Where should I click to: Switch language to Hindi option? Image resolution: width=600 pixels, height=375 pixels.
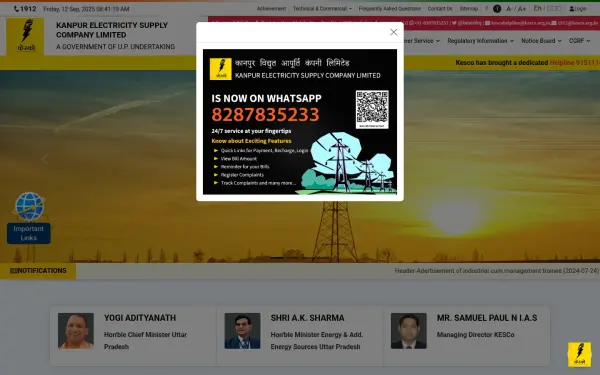click(554, 8)
